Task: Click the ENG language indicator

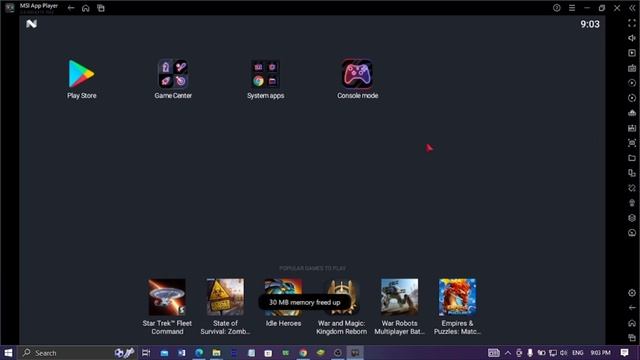Action: 578,353
